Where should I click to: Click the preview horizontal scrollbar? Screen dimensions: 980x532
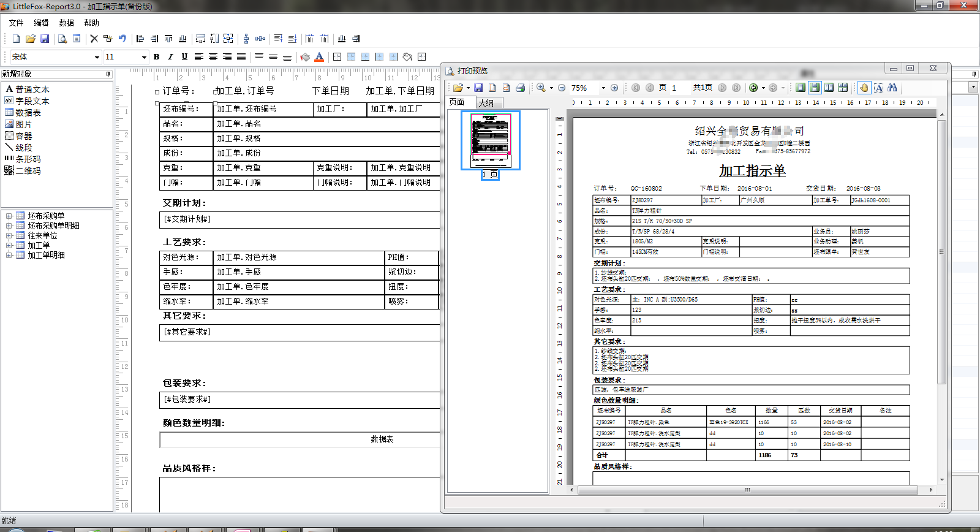(748, 490)
